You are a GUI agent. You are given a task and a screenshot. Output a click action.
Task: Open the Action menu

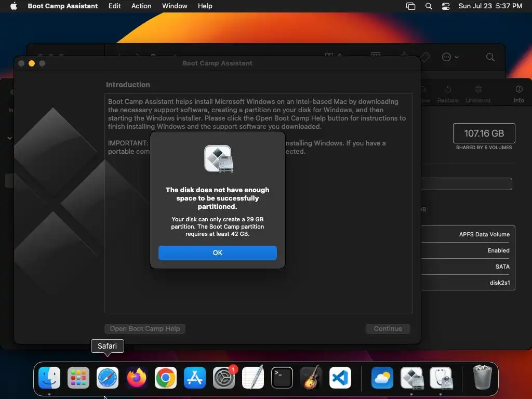pyautogui.click(x=141, y=6)
